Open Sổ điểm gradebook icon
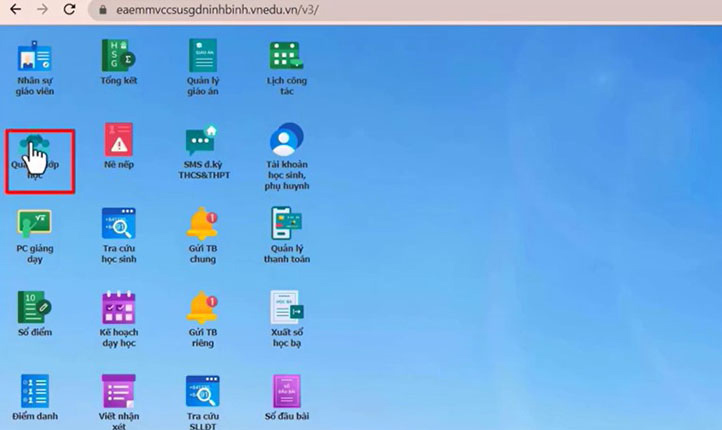Screen dimensions: 722x430 point(35,307)
